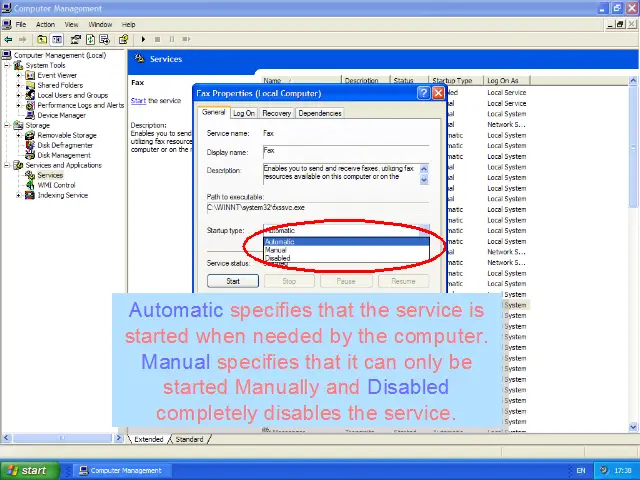Click the Start the service link
The image size is (640, 480).
[x=138, y=100]
